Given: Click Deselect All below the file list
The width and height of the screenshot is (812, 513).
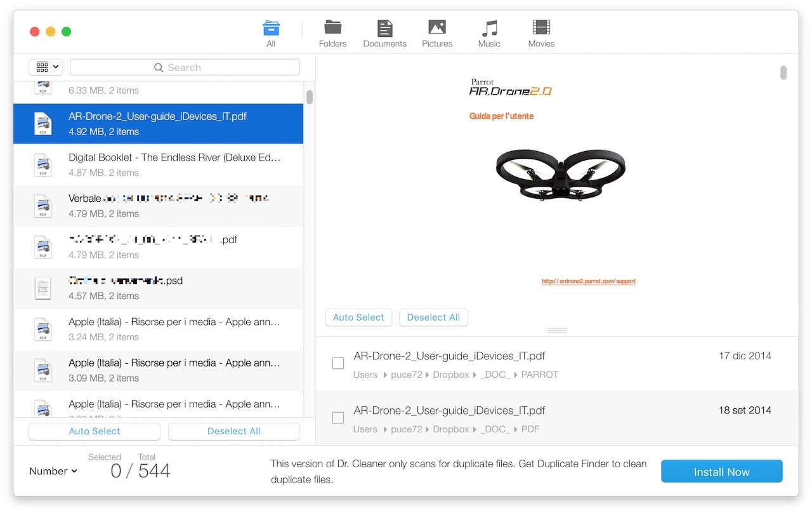Looking at the screenshot, I should point(233,431).
